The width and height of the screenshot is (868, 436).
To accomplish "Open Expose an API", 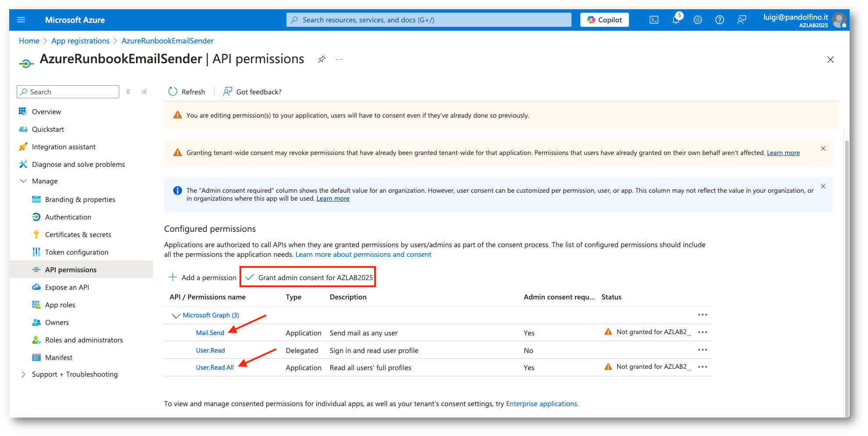I will coord(67,287).
